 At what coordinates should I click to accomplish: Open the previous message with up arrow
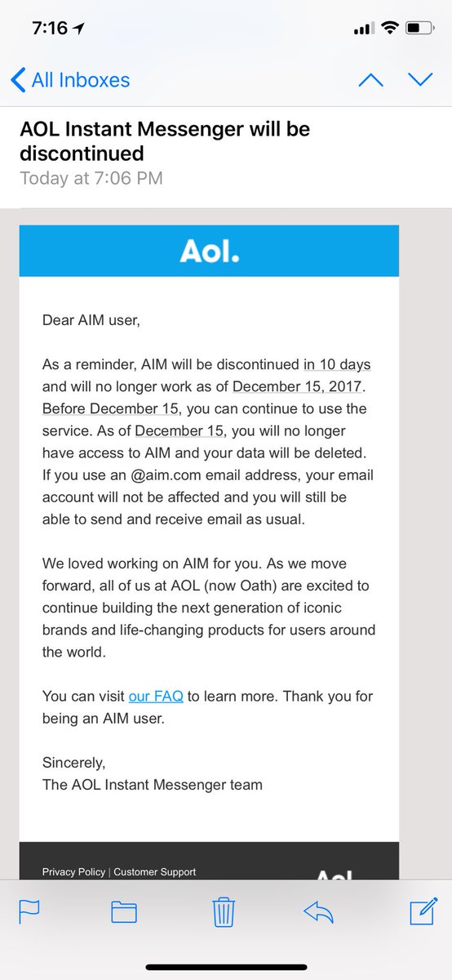point(371,80)
